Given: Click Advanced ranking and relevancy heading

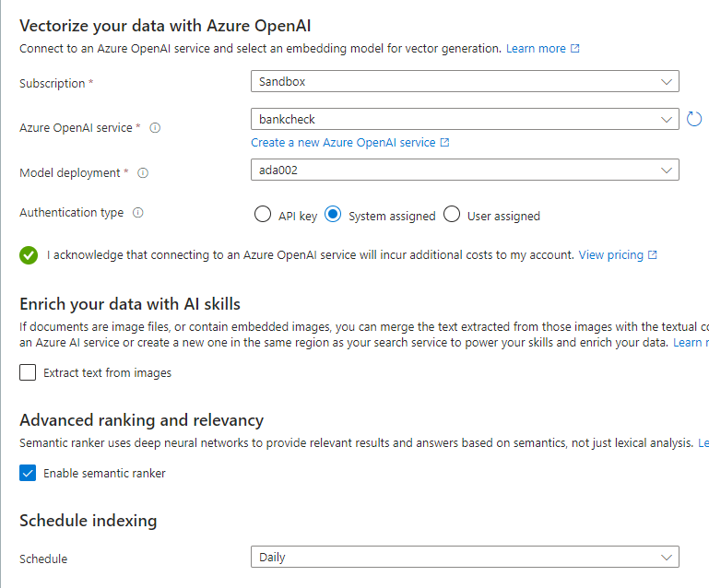Looking at the screenshot, I should pos(142,420).
